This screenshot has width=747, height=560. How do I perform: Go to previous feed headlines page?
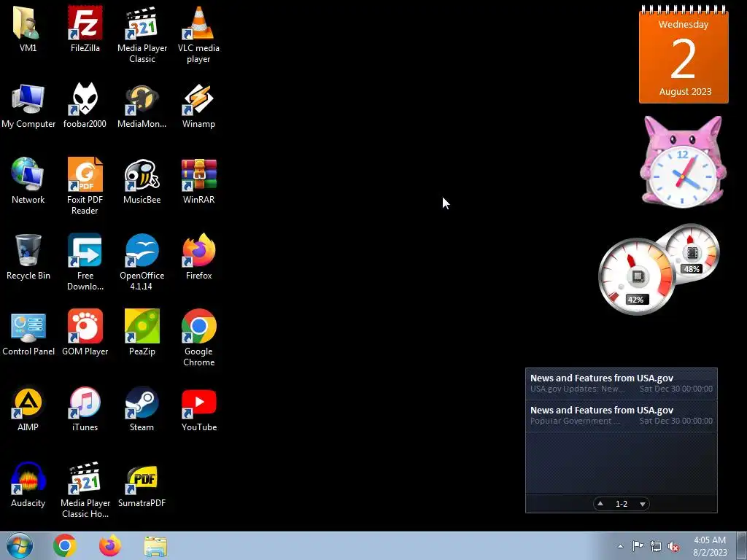(601, 504)
